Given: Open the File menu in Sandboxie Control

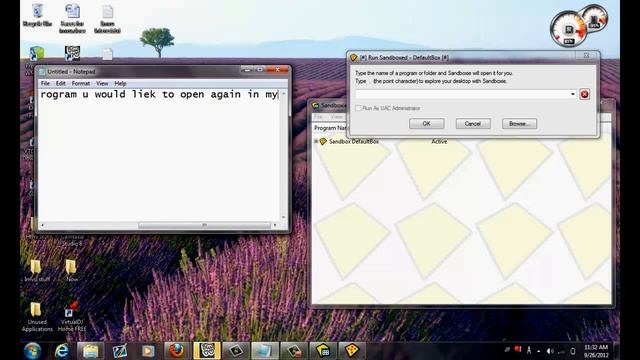Looking at the screenshot, I should coord(318,117).
